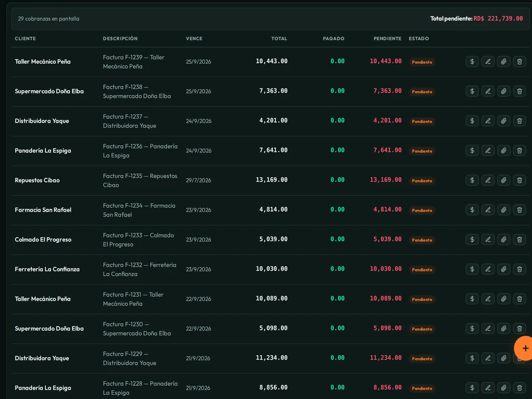532x399 pixels.
Task: Delete Factura F-1234 collection
Action: [519, 209]
